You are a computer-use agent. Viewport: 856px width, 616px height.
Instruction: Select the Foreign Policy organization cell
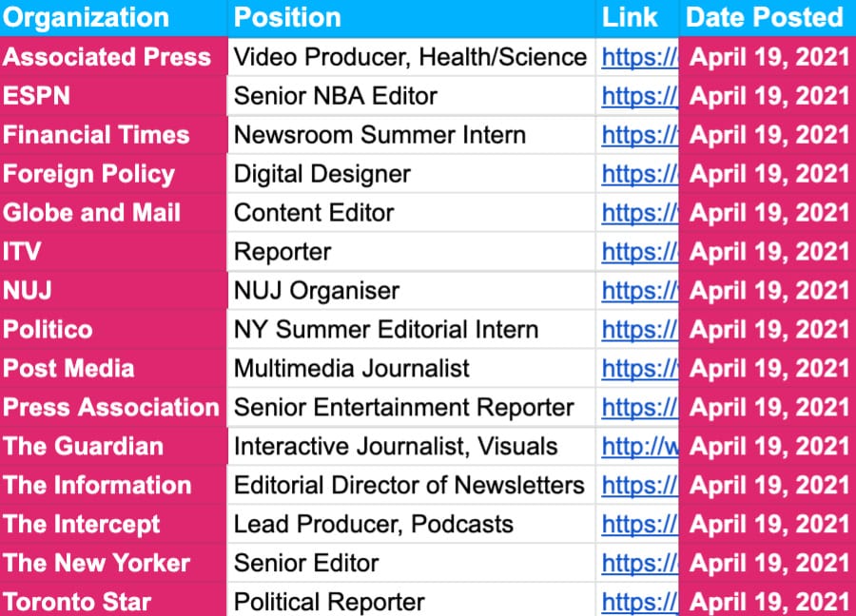click(89, 174)
